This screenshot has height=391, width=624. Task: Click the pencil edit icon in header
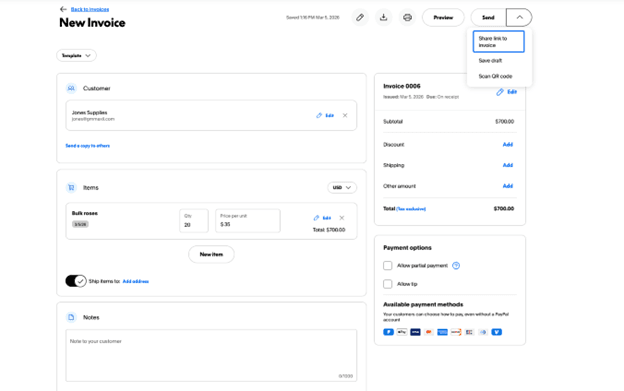point(360,18)
